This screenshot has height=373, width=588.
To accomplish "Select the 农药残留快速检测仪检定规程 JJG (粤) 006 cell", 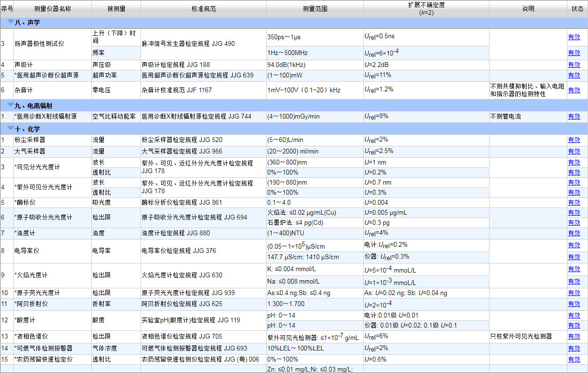I will coord(203,360).
